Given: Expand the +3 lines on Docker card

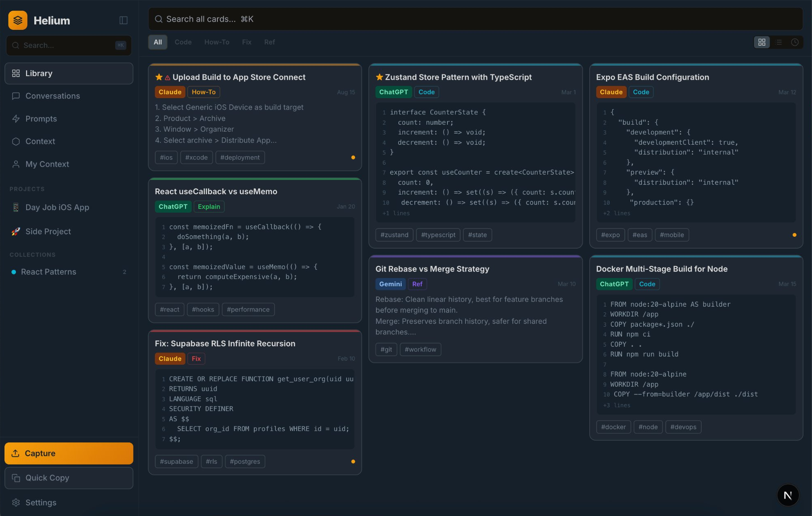Looking at the screenshot, I should [x=617, y=405].
